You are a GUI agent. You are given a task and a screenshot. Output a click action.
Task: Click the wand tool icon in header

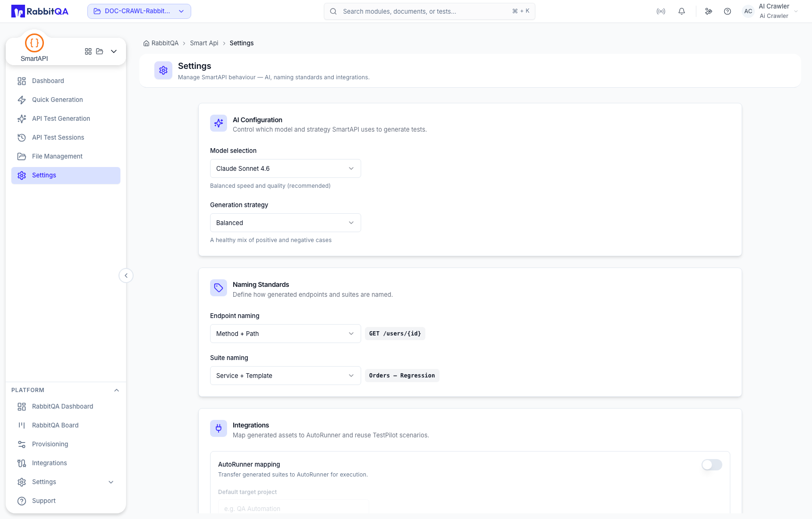pyautogui.click(x=709, y=11)
